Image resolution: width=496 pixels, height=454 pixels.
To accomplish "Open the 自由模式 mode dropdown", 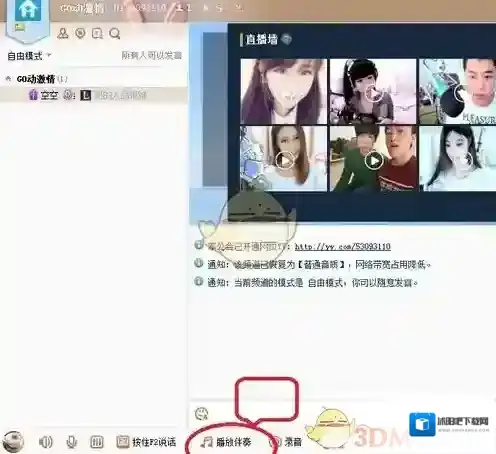I will tap(29, 56).
